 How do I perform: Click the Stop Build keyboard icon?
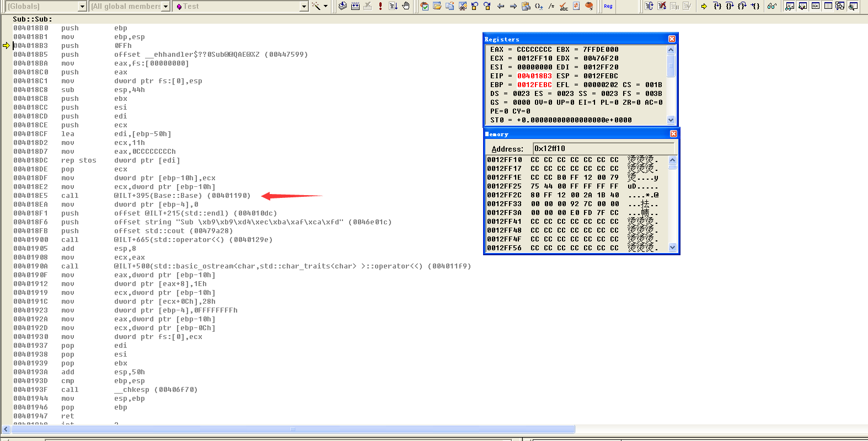point(368,6)
